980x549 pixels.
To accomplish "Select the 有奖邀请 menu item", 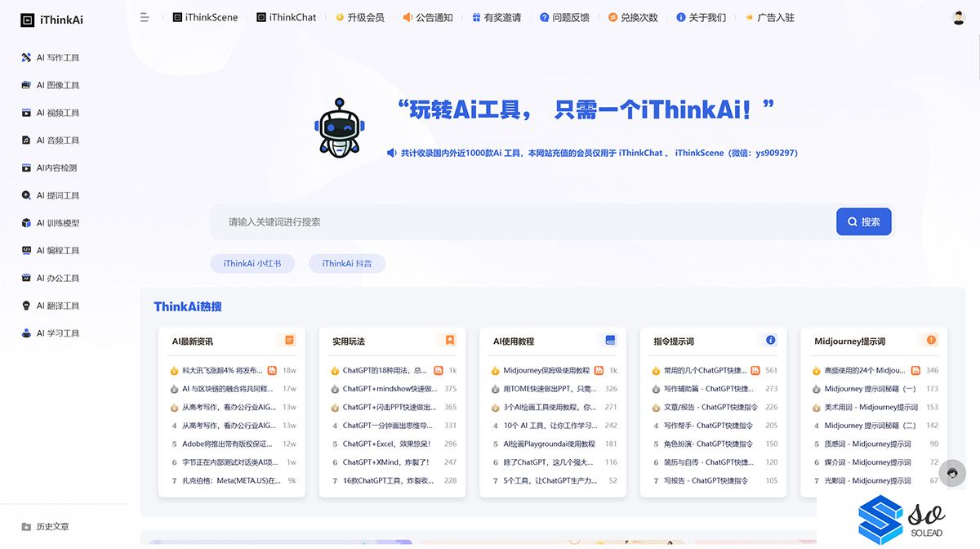I will coord(497,17).
